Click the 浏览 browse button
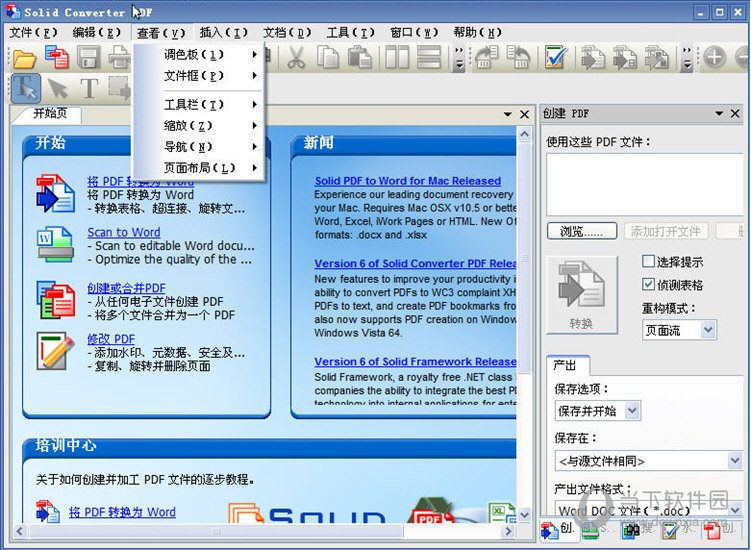Image resolution: width=751 pixels, height=550 pixels. click(x=582, y=231)
